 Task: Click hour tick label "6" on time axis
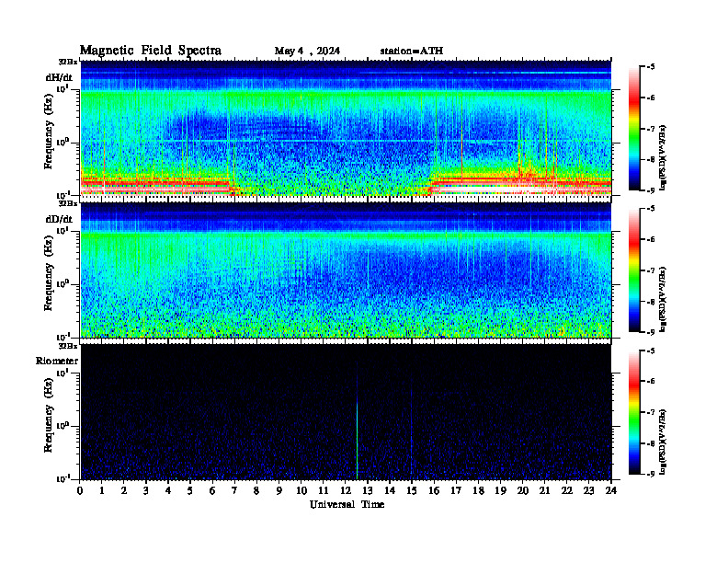212,491
